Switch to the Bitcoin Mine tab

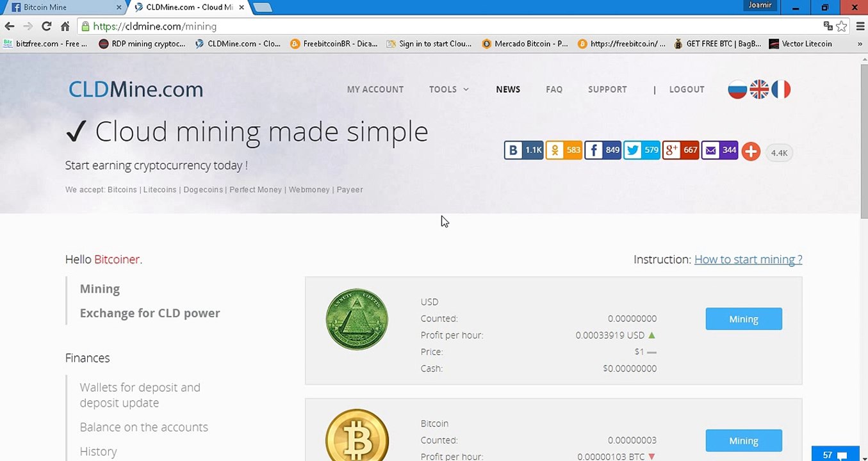coord(63,8)
